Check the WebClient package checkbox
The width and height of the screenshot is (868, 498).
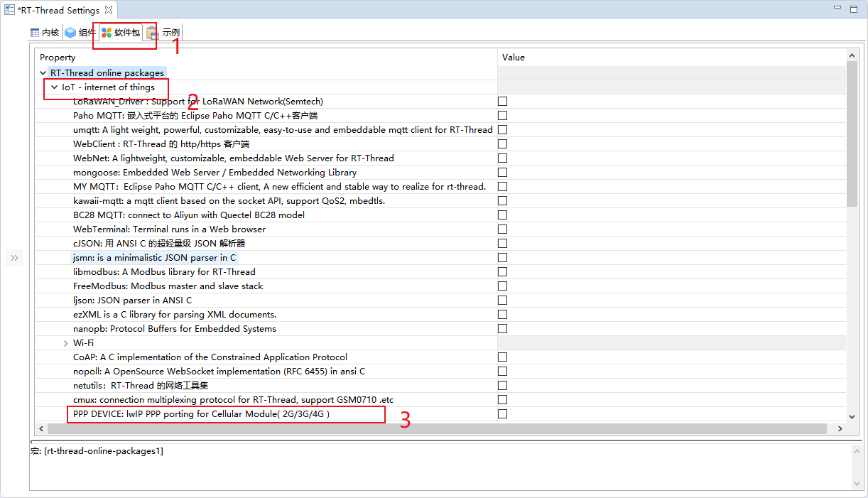click(x=502, y=144)
